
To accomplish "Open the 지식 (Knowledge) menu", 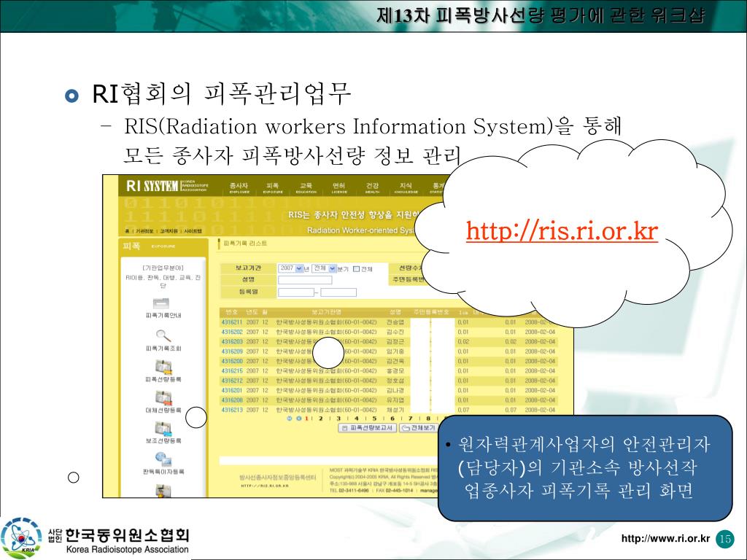I will [406, 187].
